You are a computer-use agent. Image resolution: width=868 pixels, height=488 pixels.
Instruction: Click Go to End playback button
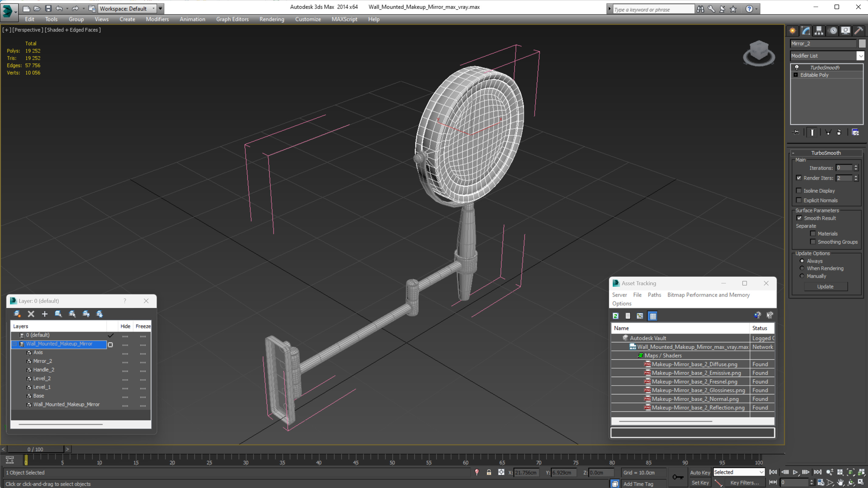(x=818, y=472)
